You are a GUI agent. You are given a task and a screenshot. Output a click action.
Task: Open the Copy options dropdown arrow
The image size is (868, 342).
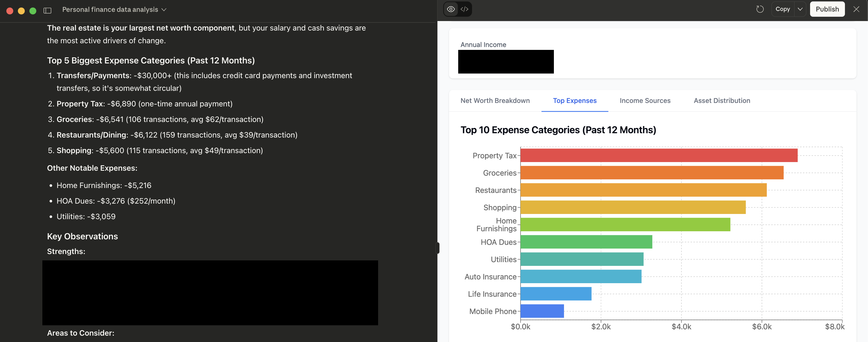[800, 9]
